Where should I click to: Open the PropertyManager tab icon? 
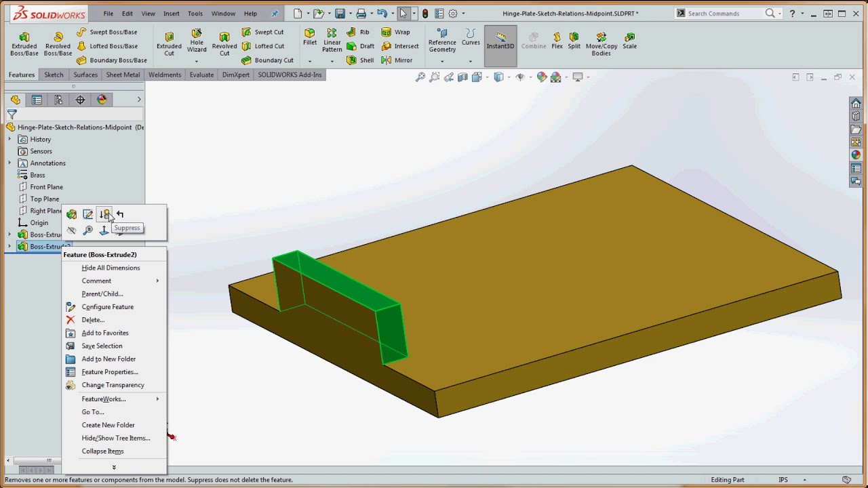point(37,100)
